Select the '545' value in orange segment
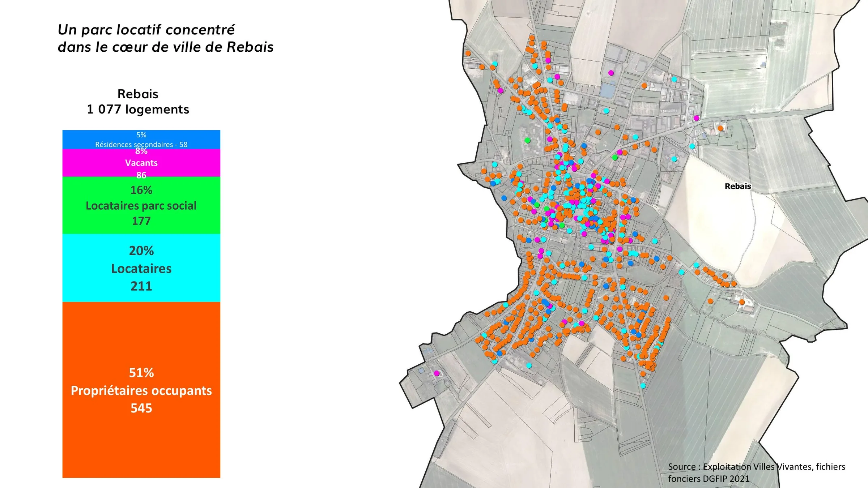The height and width of the screenshot is (488, 868). (141, 408)
